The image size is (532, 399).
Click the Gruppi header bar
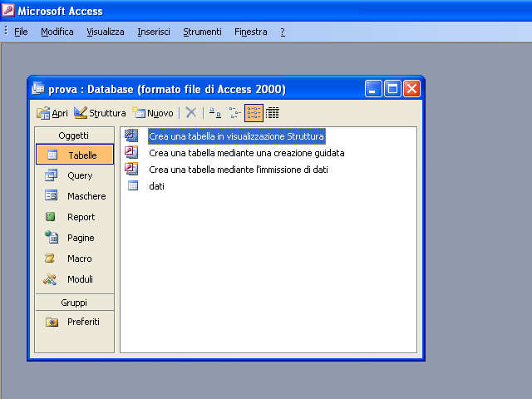point(75,303)
